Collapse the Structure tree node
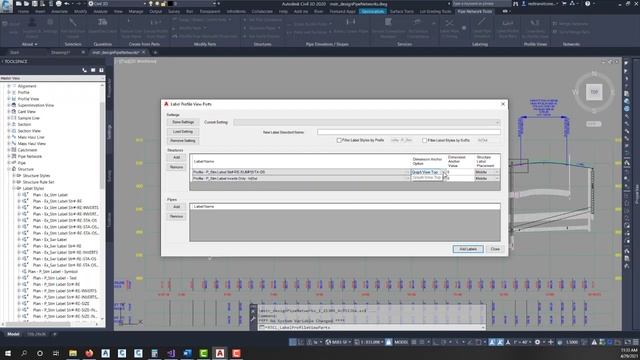Screen dimensions: 640x360 click(9, 169)
